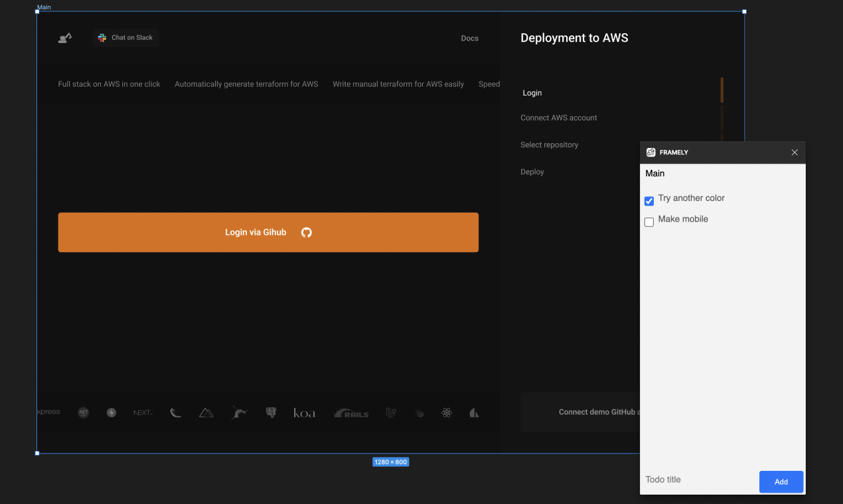843x504 pixels.
Task: Select the Login step
Action: click(x=532, y=93)
